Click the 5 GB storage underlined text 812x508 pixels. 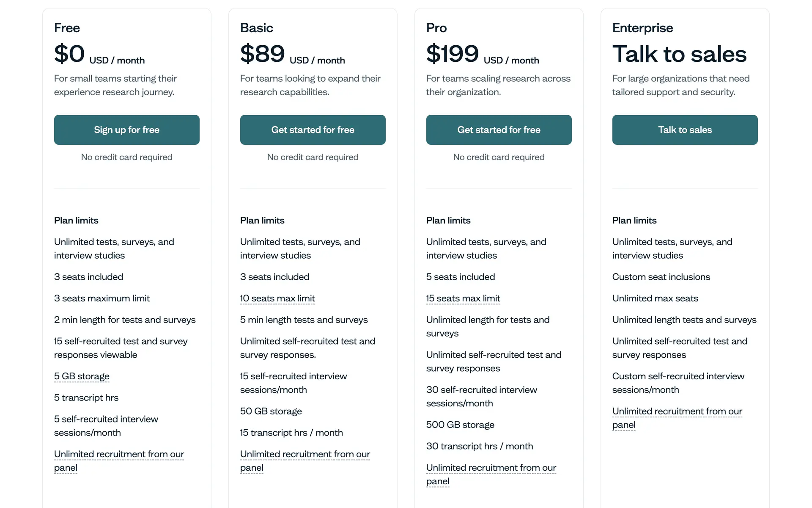82,376
